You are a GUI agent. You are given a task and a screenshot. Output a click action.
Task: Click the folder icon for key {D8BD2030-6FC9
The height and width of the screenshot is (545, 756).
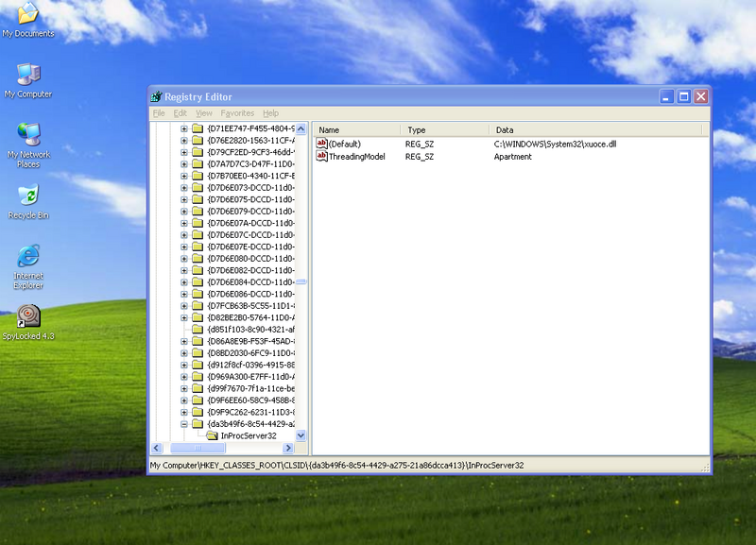coord(198,352)
